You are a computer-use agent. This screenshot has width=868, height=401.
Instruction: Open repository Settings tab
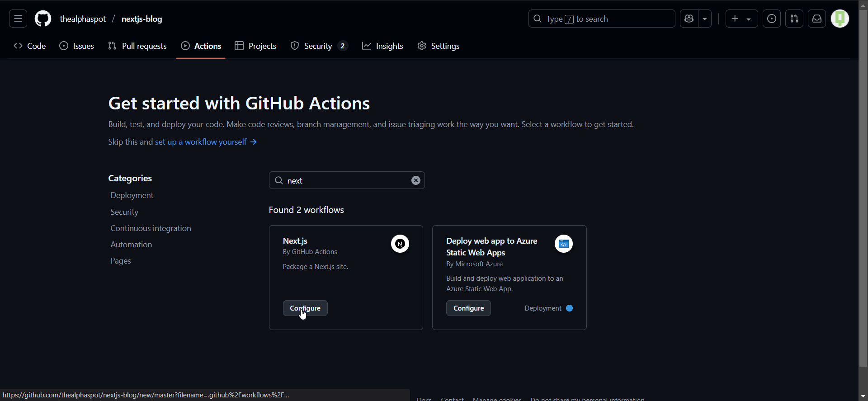click(x=439, y=46)
